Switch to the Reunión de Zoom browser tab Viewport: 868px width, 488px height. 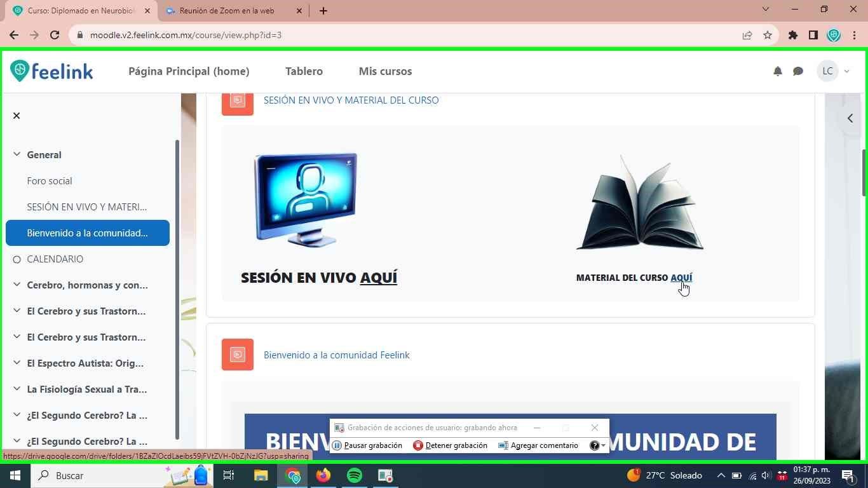[x=227, y=11]
